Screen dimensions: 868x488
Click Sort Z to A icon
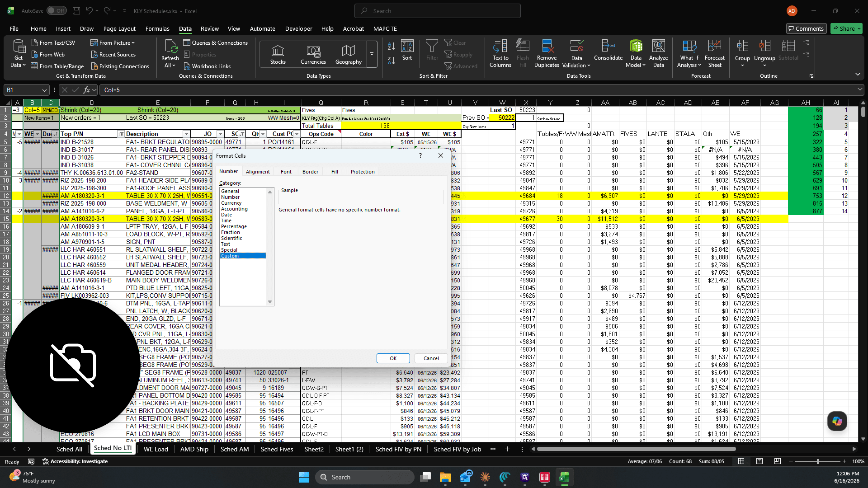pos(392,60)
